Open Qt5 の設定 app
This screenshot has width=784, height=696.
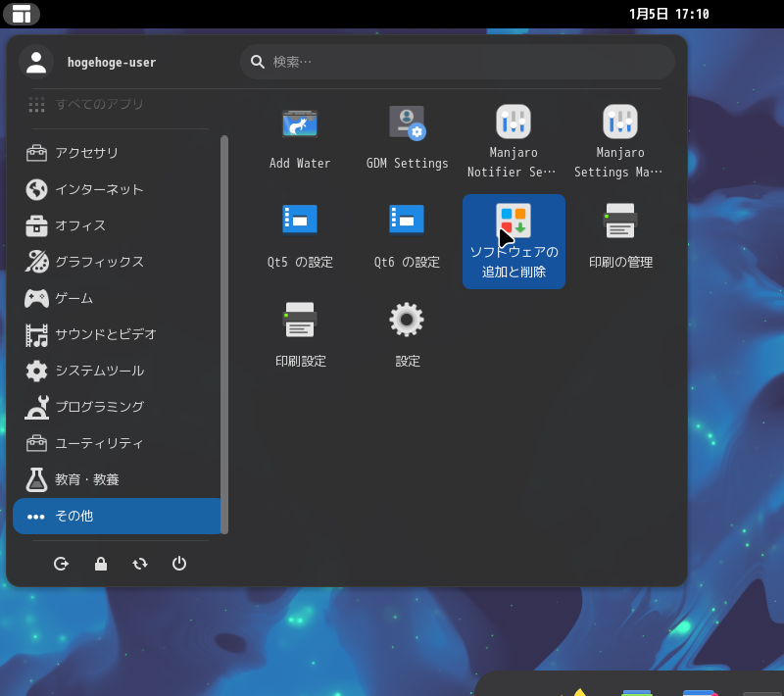pos(300,233)
